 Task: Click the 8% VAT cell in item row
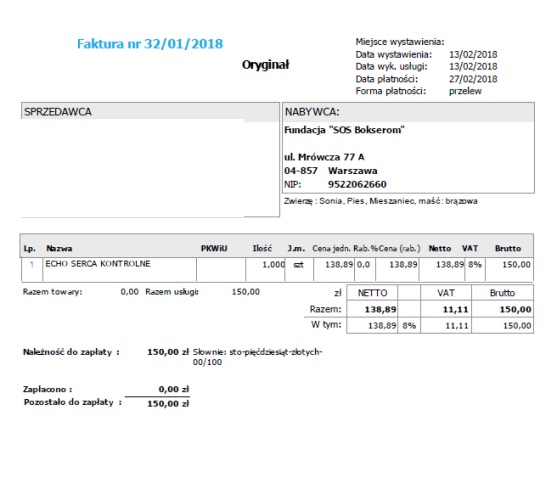(x=475, y=265)
